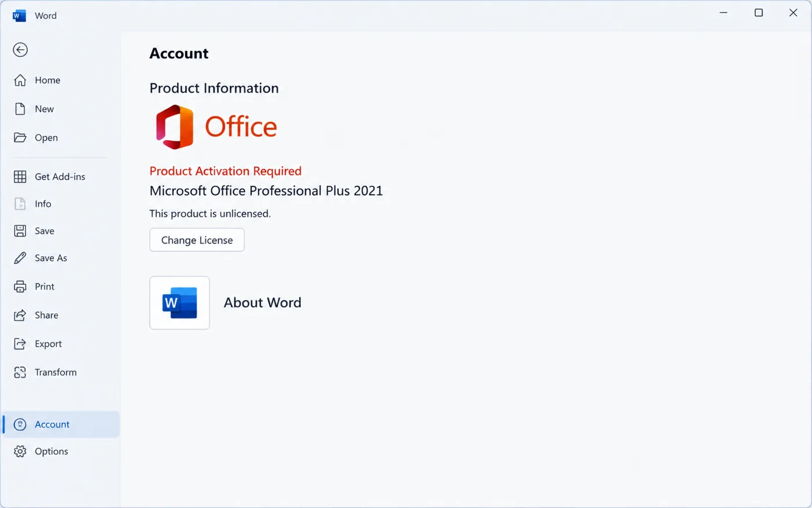This screenshot has width=812, height=508.
Task: Click the Home house icon
Action: coord(20,80)
